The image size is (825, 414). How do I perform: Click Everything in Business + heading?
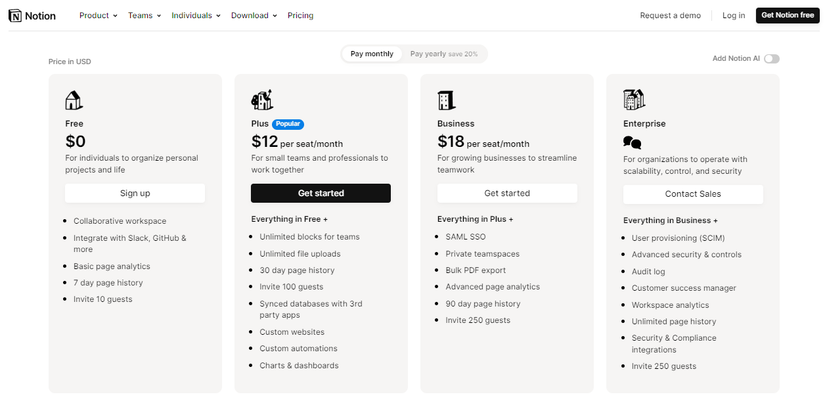click(x=670, y=220)
